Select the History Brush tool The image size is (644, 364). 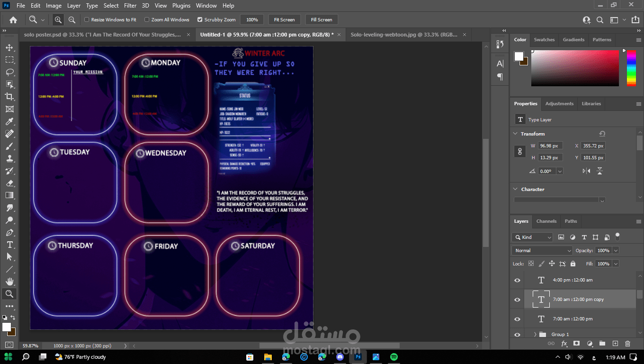(x=9, y=171)
